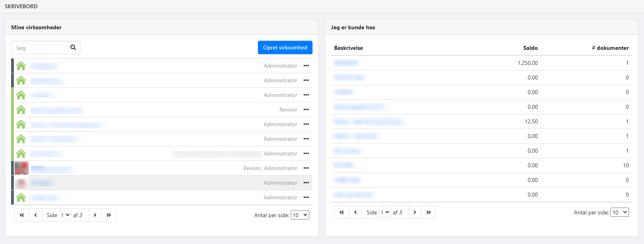
Task: Open the ellipsis menu on the Revisor-only row
Action: point(306,110)
